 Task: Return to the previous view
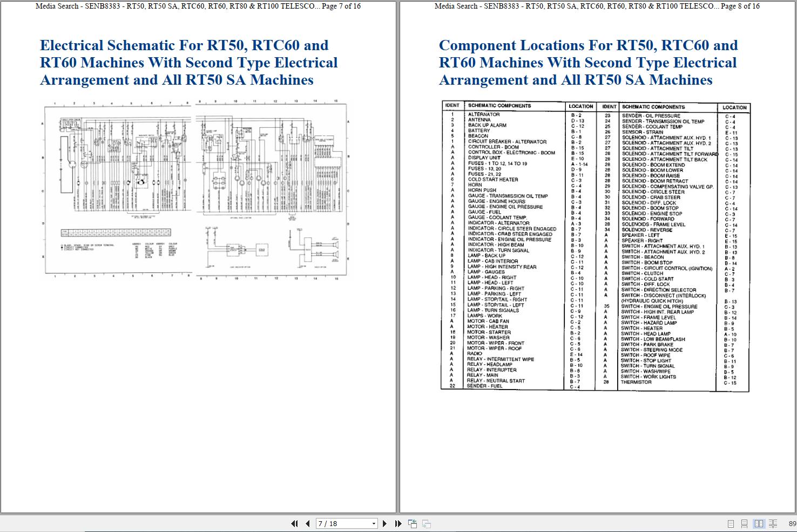pyautogui.click(x=413, y=523)
